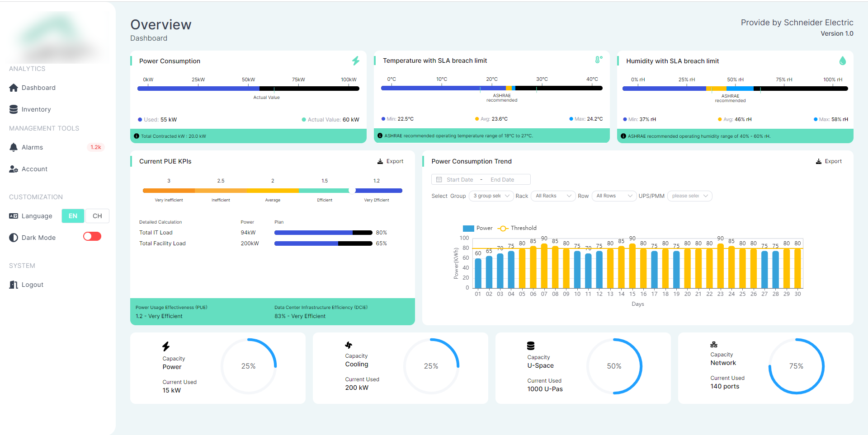The height and width of the screenshot is (435, 868).
Task: Click the Logout icon
Action: (14, 284)
